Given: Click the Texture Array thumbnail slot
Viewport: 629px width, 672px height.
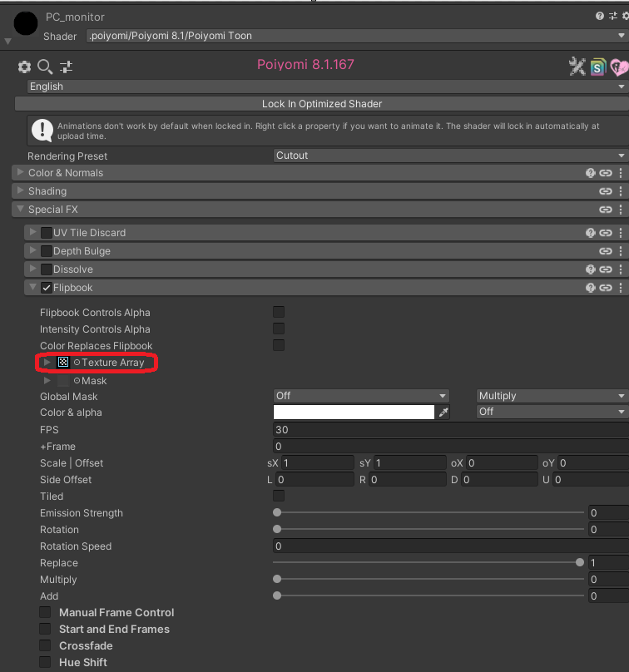Looking at the screenshot, I should 63,362.
